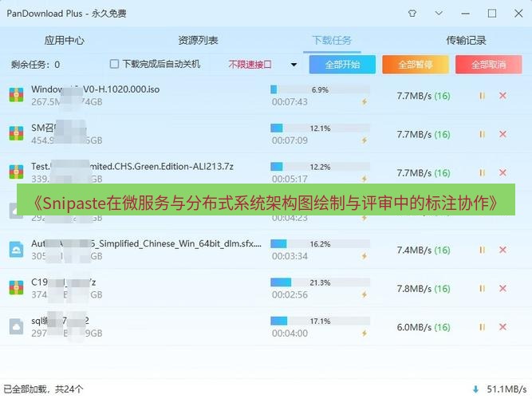Select the file name ending V0-H.1020.000.iso
The height and width of the screenshot is (399, 532).
click(96, 89)
